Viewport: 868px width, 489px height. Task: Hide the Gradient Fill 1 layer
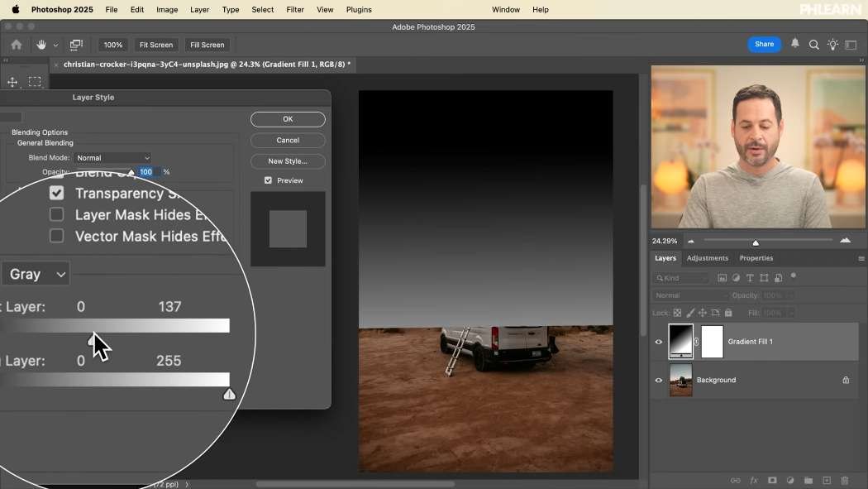(x=659, y=342)
